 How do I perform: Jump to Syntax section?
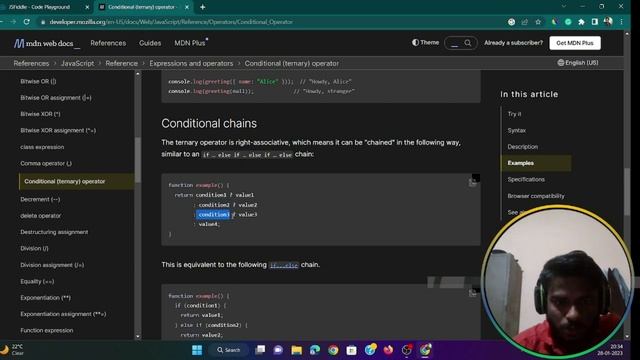(x=516, y=130)
